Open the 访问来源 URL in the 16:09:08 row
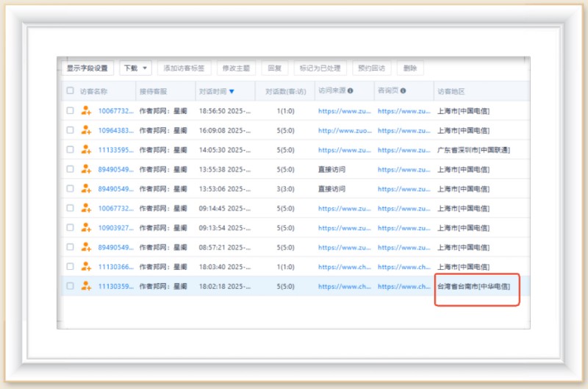This screenshot has height=389, width=588. pos(344,130)
